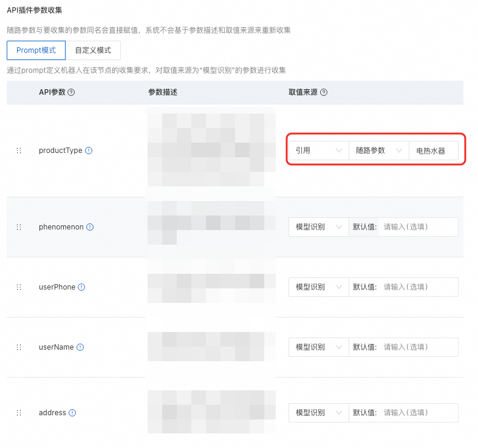Open 模型识别 dropdown for phenomenon

tap(318, 227)
